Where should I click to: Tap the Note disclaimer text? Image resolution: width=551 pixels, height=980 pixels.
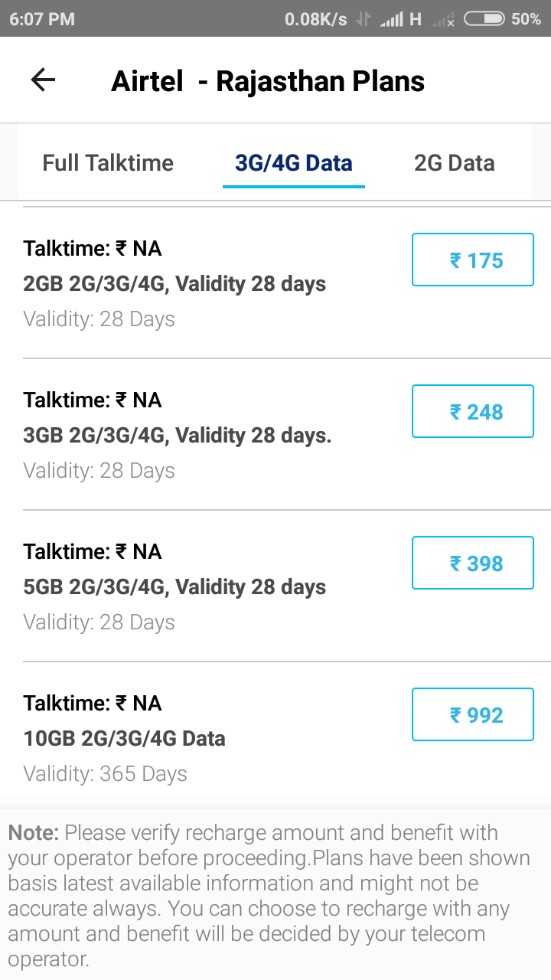[269, 896]
